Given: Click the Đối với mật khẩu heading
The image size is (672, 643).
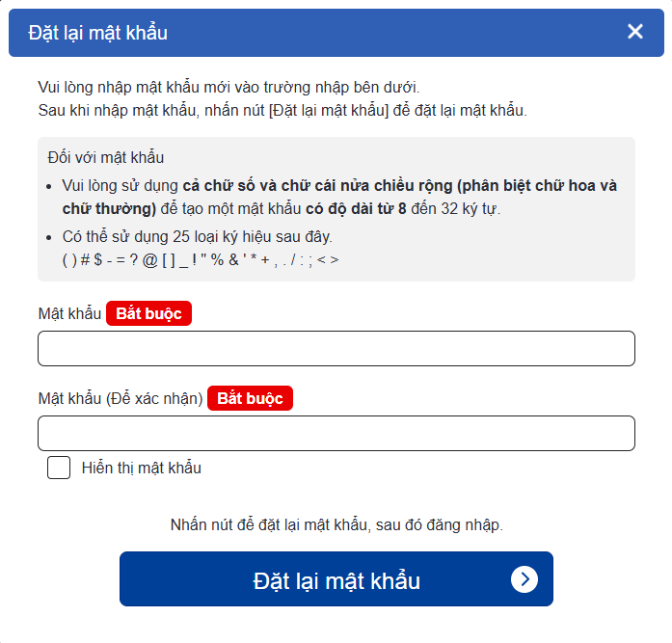Looking at the screenshot, I should [106, 158].
